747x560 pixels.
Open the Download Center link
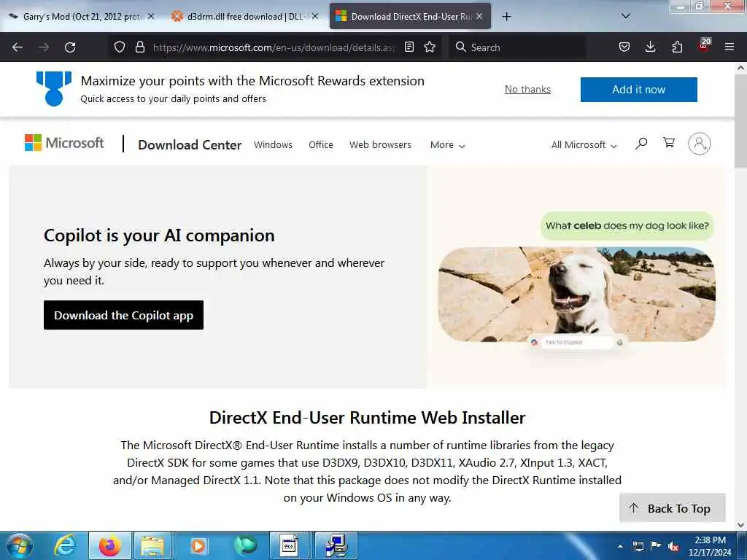point(190,145)
